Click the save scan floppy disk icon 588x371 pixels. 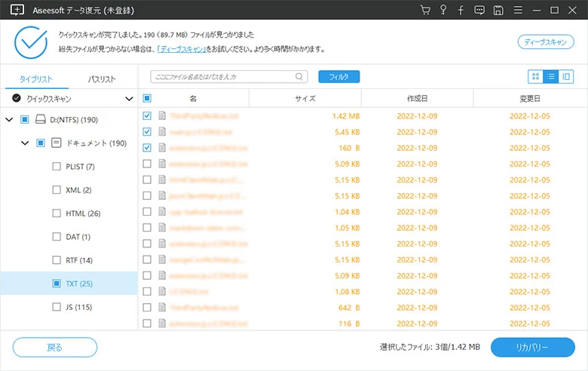(x=498, y=11)
